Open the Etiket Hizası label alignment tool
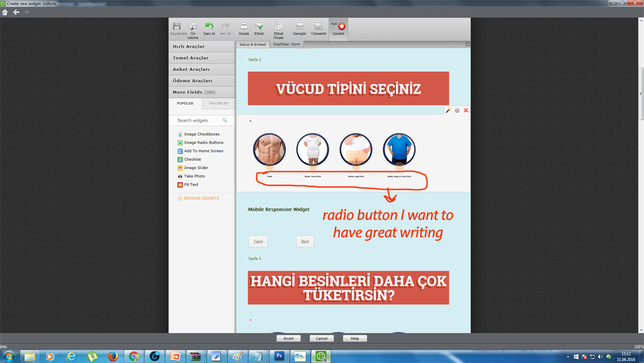Viewport: 644px width, 363px height. pyautogui.click(x=278, y=29)
